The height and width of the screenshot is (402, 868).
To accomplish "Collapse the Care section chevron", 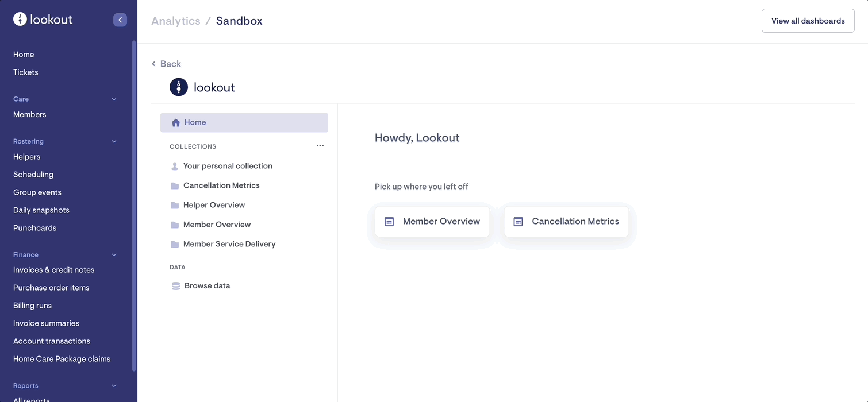I will coord(114,99).
